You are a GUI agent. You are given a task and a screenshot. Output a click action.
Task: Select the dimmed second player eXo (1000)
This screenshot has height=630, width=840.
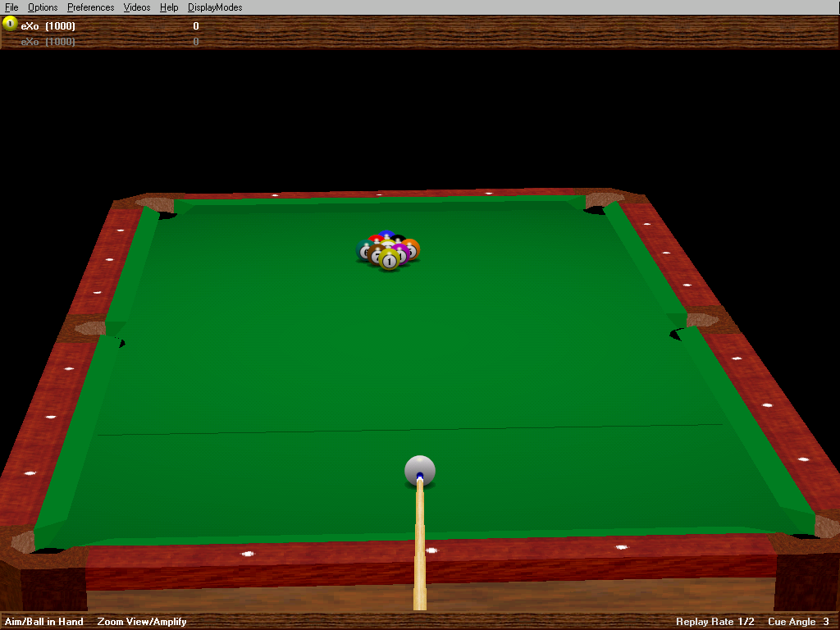[48, 41]
